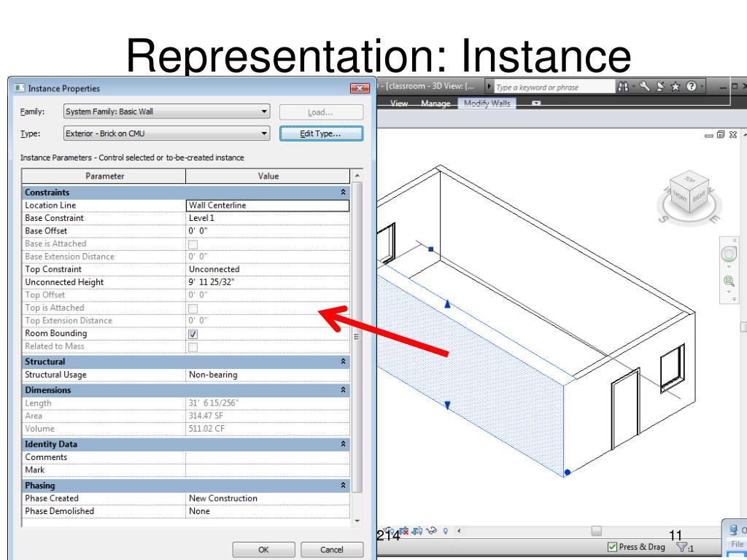747x560 pixels.
Task: Click the reveal hidden elements lightbulb icon
Action: click(x=446, y=531)
